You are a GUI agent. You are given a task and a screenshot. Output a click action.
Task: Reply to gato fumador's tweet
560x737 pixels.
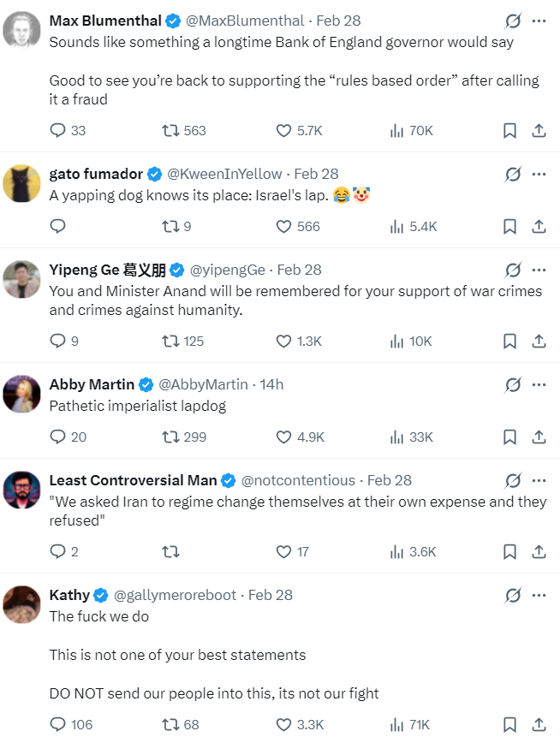(58, 227)
